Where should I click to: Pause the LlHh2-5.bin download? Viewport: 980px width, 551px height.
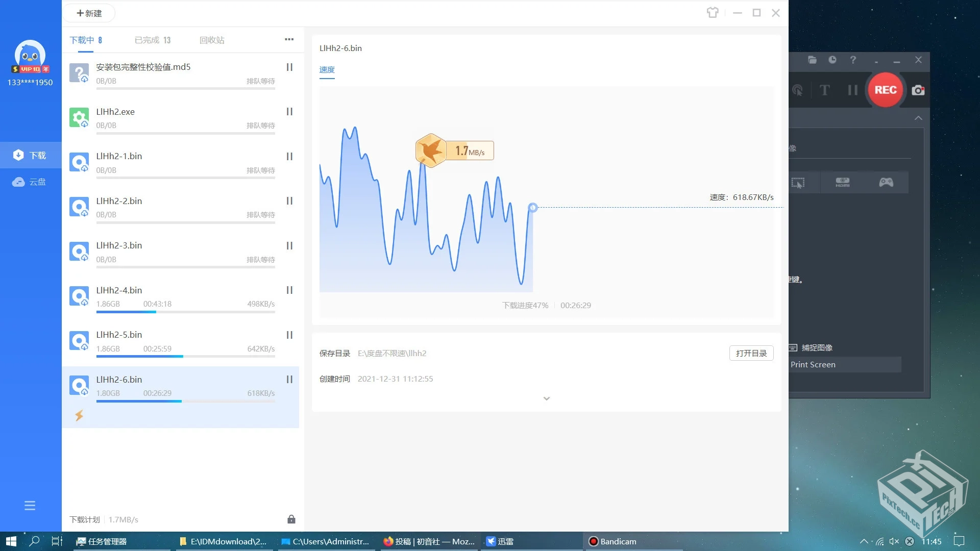289,335
